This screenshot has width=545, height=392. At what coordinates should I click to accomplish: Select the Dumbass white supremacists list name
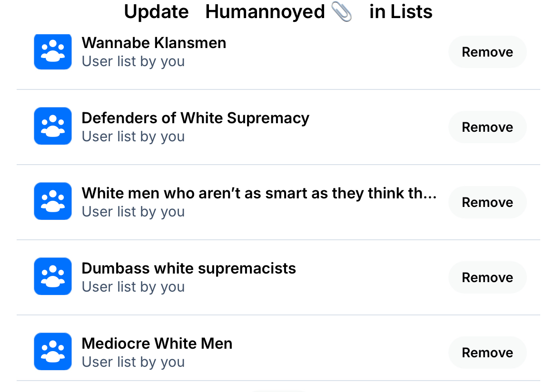pyautogui.click(x=188, y=268)
